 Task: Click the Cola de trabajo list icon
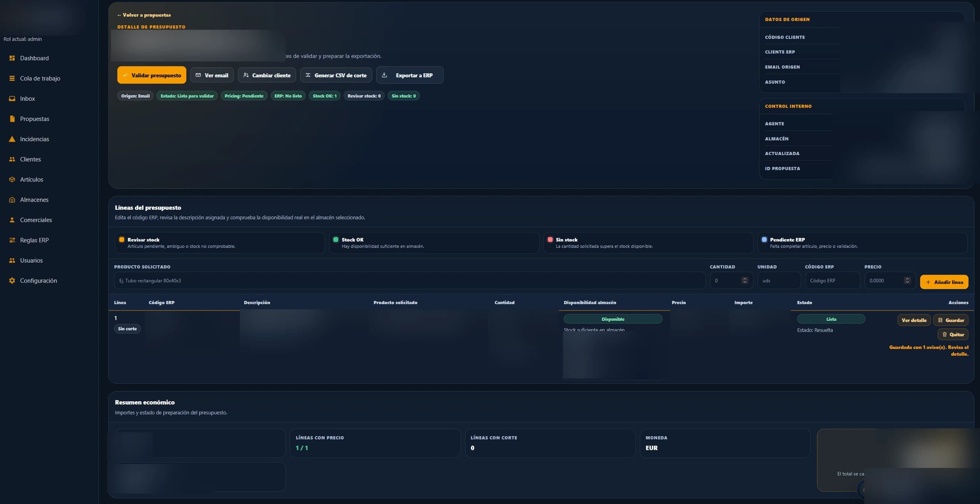coord(12,78)
